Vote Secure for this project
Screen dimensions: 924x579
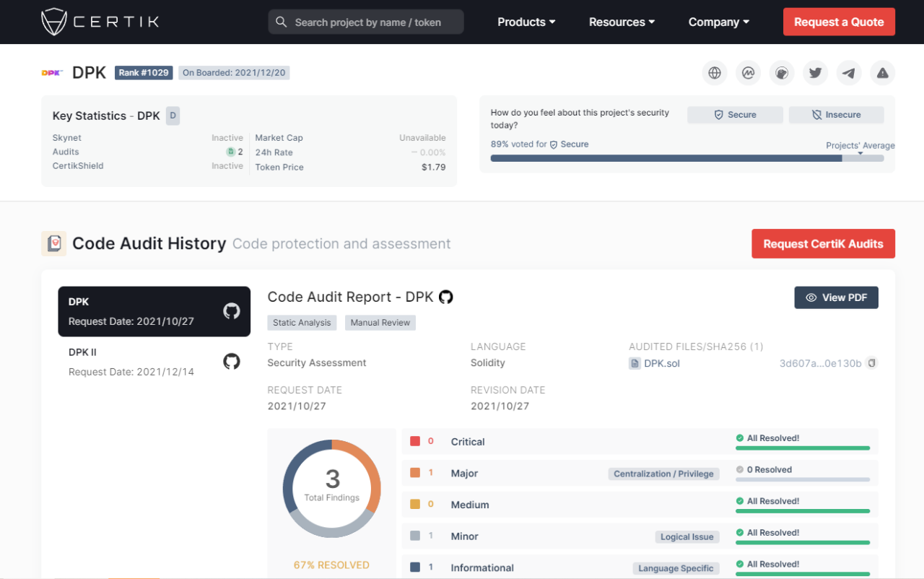[x=735, y=115]
